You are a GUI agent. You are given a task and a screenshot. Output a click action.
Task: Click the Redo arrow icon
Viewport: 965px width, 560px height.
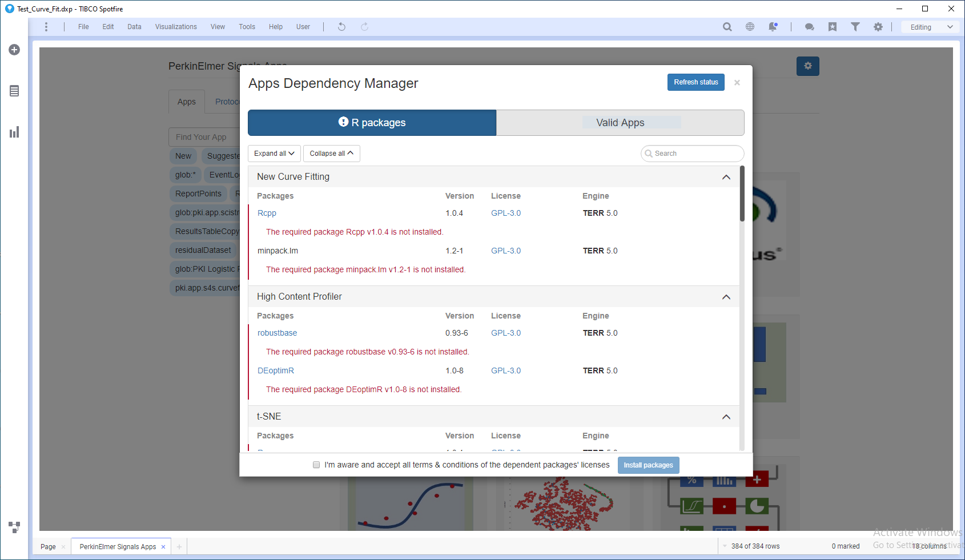pos(364,27)
